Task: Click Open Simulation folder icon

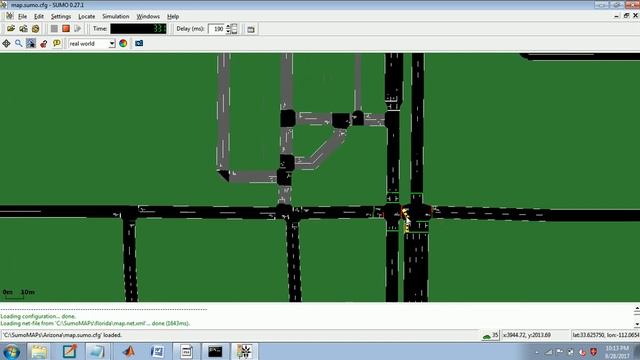Action: click(x=11, y=29)
